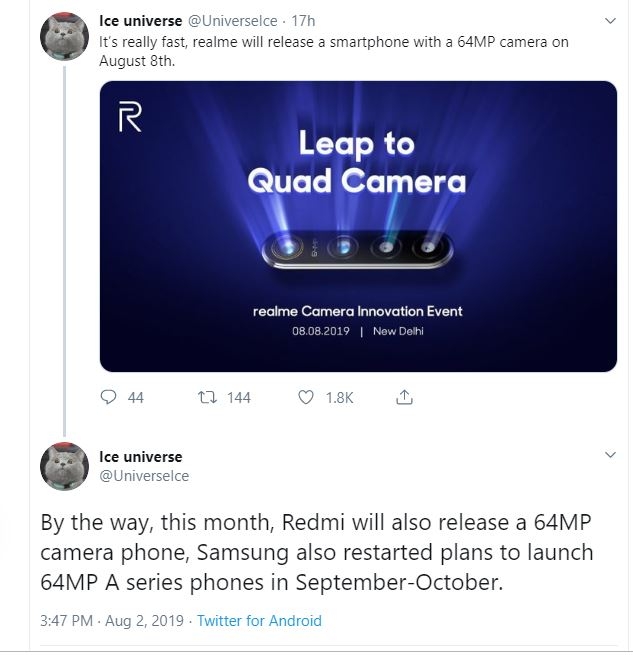Like the tweet with the heart icon
The image size is (633, 655).
[305, 397]
